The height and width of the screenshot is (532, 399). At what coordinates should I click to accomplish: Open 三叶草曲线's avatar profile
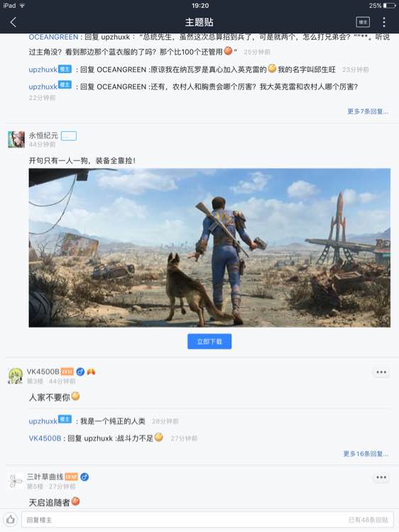[x=16, y=481]
